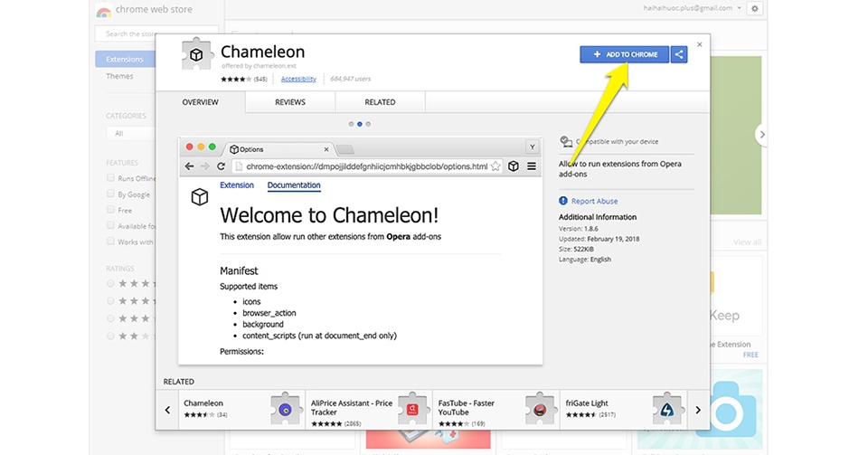
Task: Click the share icon beside Add to Chrome
Action: (679, 54)
